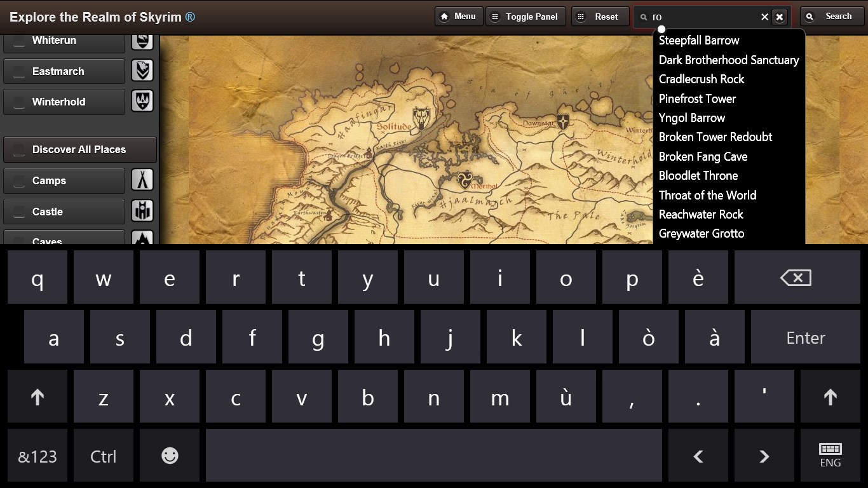The width and height of the screenshot is (868, 488).
Task: Click the Dawnstar shield marker on map
Action: coord(563,121)
